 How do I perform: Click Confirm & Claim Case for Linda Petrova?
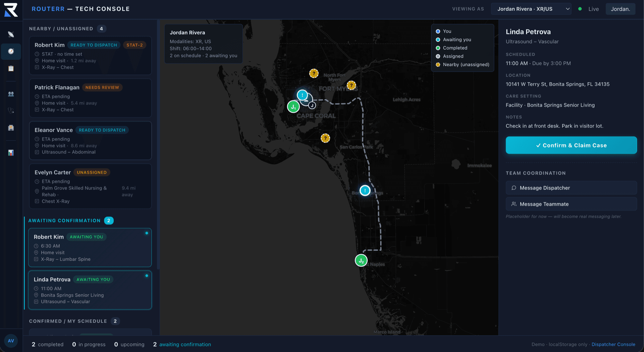pyautogui.click(x=571, y=145)
